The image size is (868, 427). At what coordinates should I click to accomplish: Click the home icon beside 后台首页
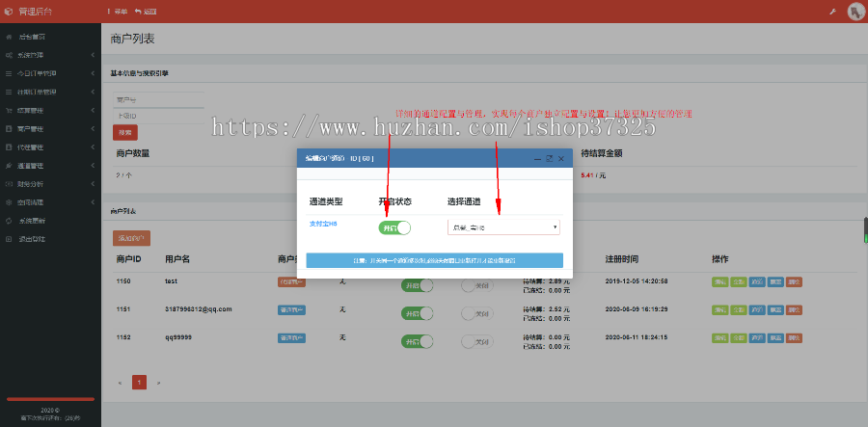pyautogui.click(x=9, y=37)
